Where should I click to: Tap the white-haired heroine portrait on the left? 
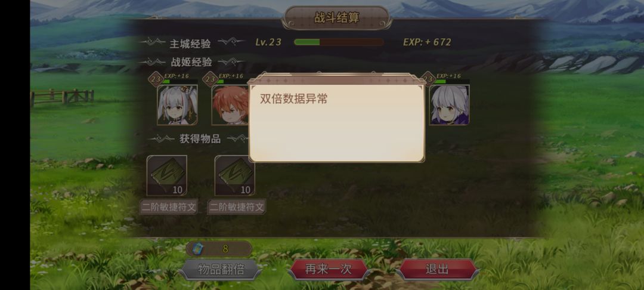click(178, 105)
